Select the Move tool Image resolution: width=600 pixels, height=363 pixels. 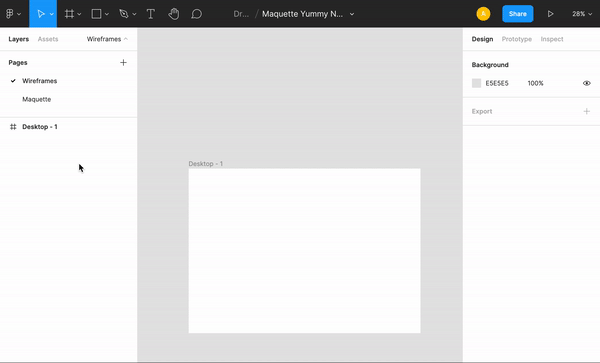point(40,14)
